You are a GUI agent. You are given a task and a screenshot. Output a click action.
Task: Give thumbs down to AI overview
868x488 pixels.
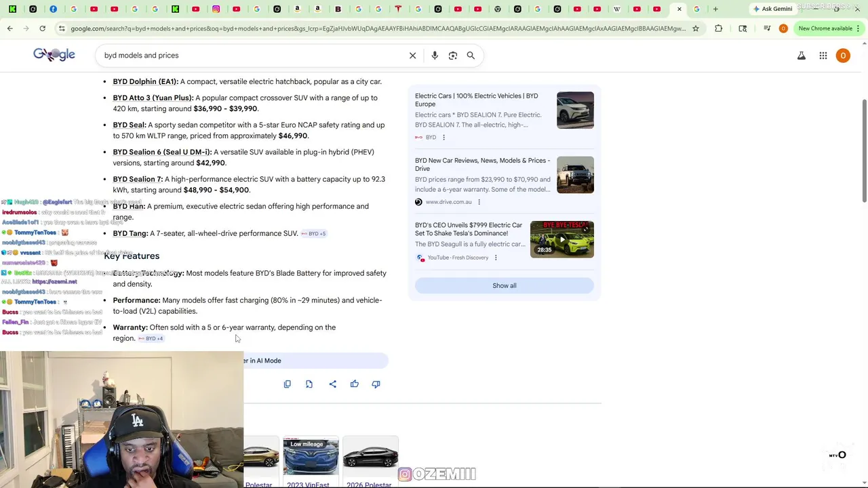[x=376, y=384]
